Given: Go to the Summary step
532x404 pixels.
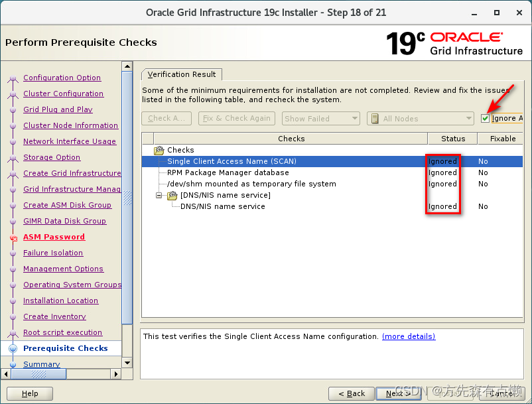Looking at the screenshot, I should coord(41,364).
